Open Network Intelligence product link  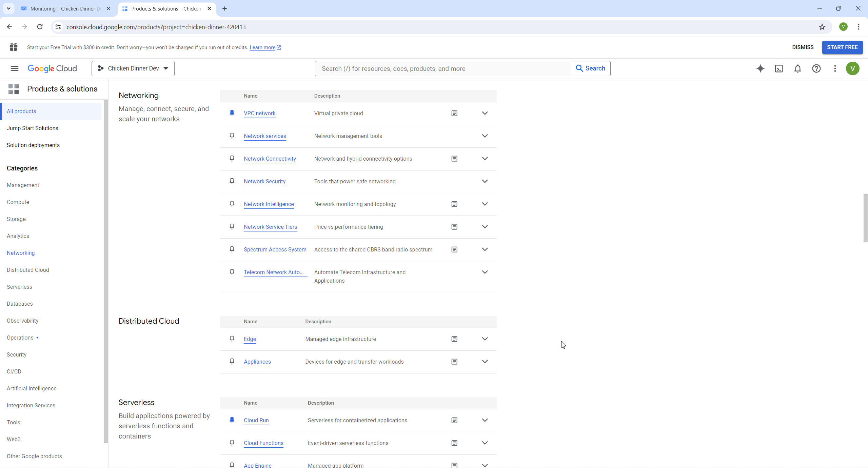(269, 204)
